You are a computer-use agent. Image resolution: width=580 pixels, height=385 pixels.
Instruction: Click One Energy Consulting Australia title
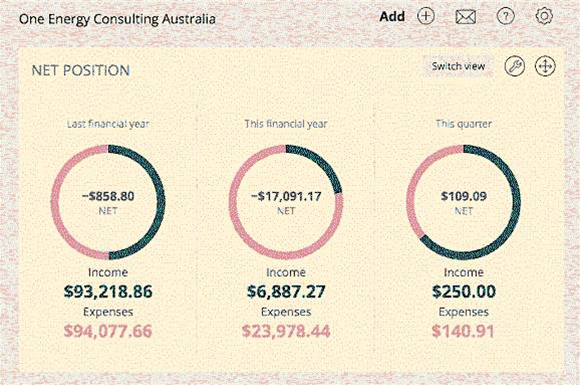[x=117, y=19]
